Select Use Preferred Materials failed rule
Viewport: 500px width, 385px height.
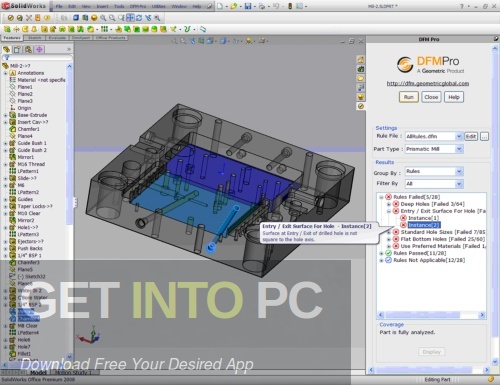coord(443,246)
